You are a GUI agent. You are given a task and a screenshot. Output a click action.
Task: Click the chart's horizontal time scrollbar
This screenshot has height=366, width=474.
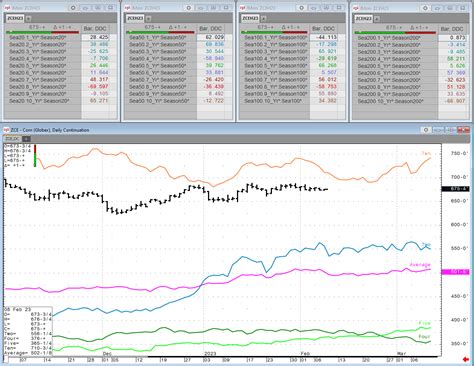pos(292,357)
